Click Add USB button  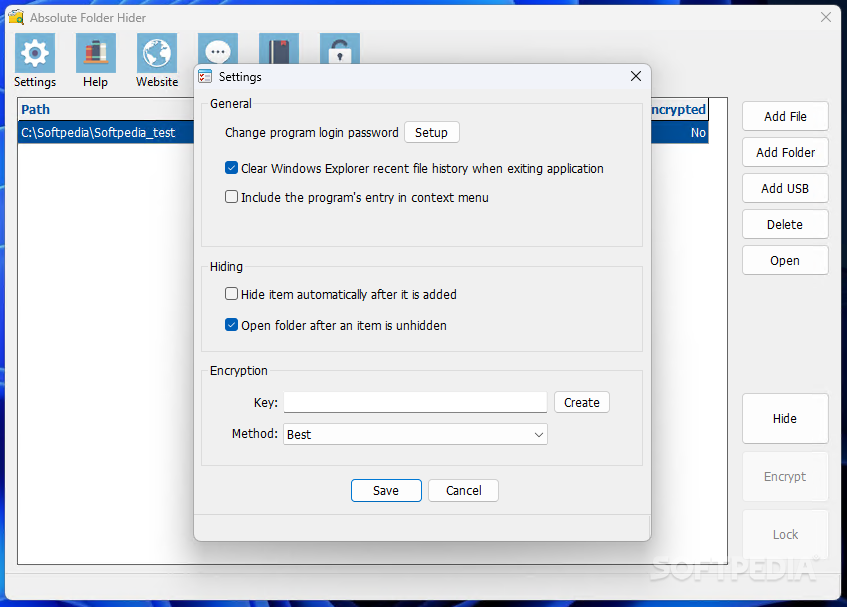(785, 188)
